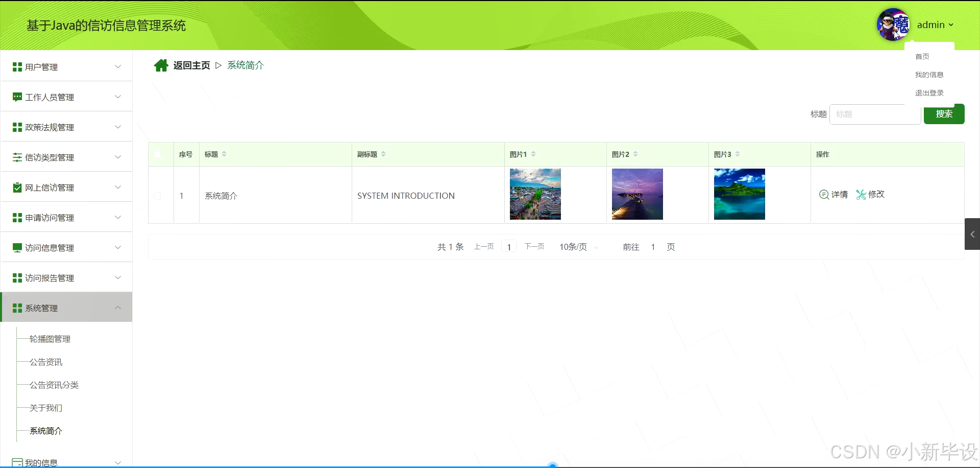980x468 pixels.
Task: Check the select-all checkbox in the table header
Action: click(x=158, y=154)
